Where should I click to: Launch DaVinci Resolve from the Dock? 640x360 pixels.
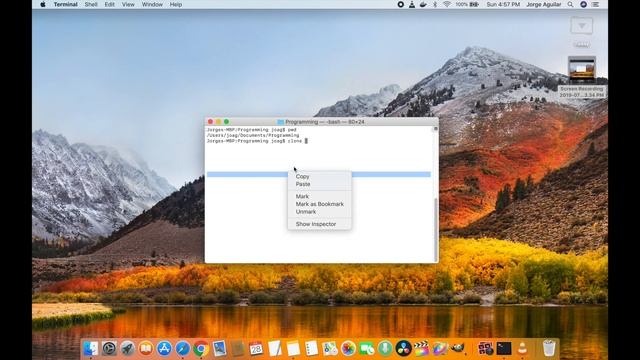403,348
